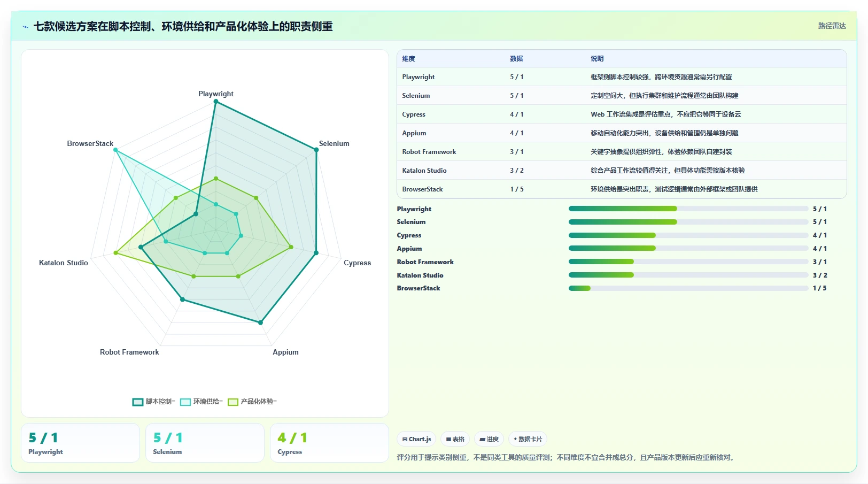Click the Playwright progress bar
The height and width of the screenshot is (484, 868).
[688, 209]
